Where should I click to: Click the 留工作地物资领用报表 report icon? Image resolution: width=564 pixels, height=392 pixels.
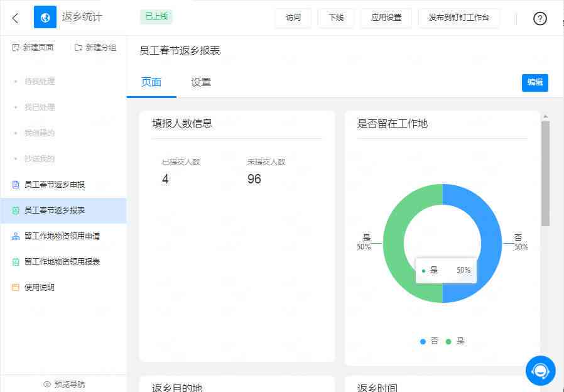point(16,262)
